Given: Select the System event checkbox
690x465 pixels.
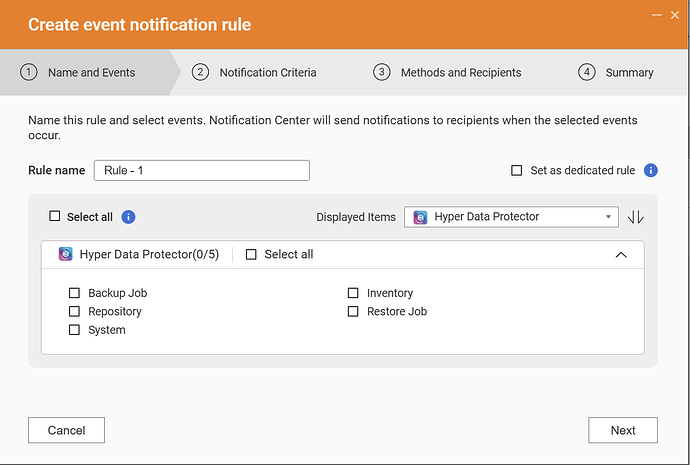Looking at the screenshot, I should point(74,330).
